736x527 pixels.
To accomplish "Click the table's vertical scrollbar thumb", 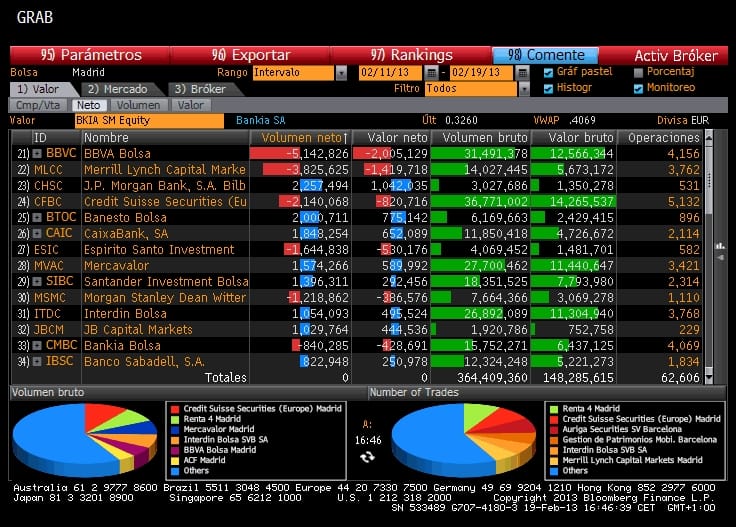I will tap(709, 181).
